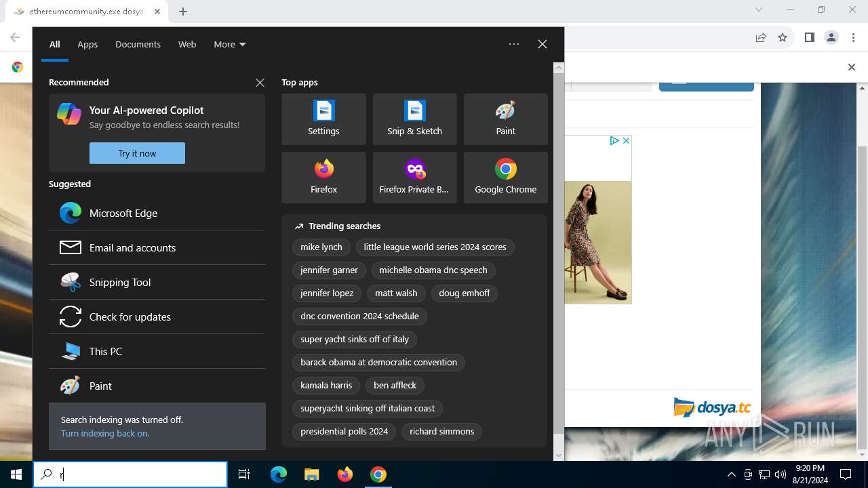
Task: Share this page from Chrome toolbar
Action: pyautogui.click(x=761, y=37)
